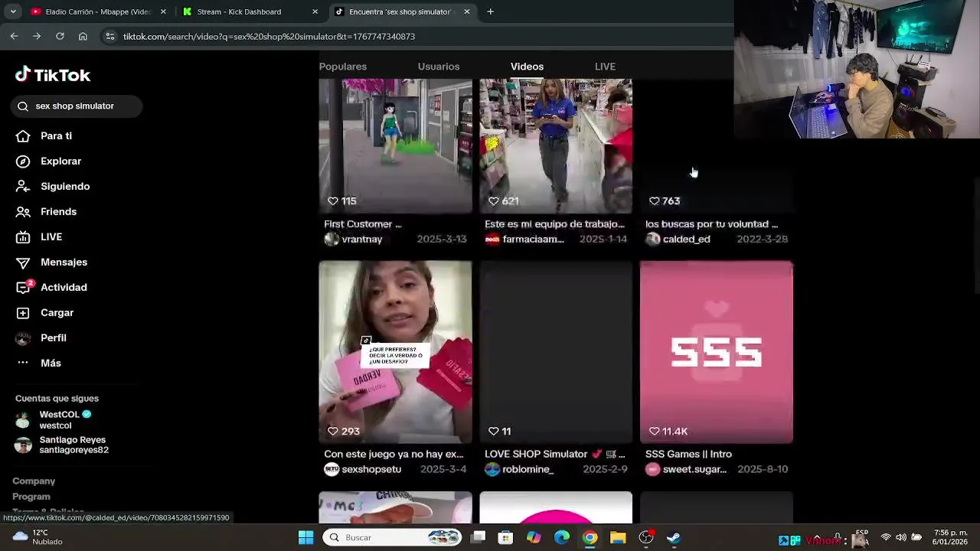980x551 pixels.
Task: Click heart icon with 11.4K likes
Action: pos(654,431)
